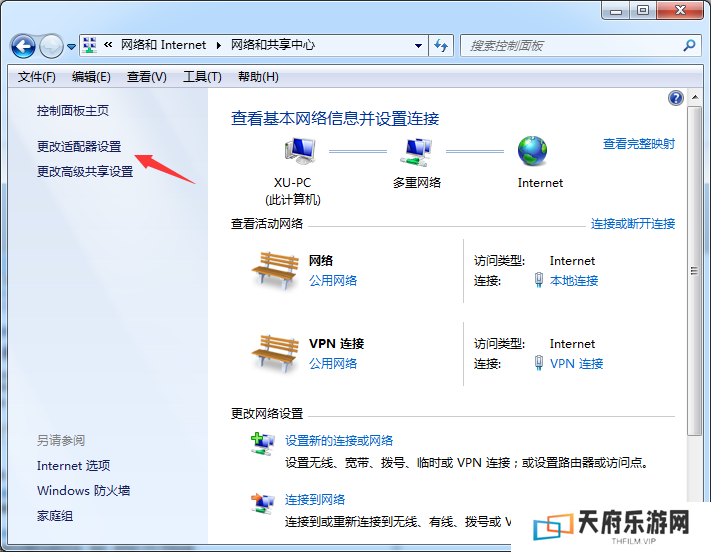Open 设置新的连接或网络 link
This screenshot has width=711, height=552.
339,440
